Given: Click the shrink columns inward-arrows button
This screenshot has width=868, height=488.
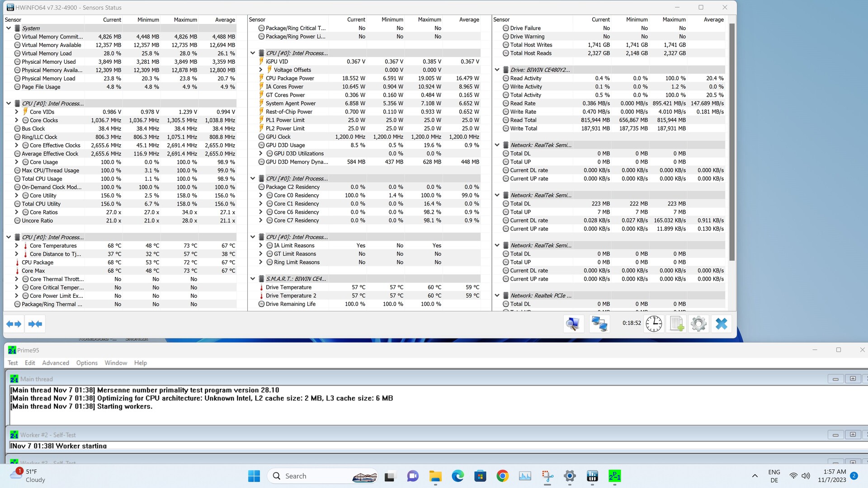Looking at the screenshot, I should click(35, 324).
